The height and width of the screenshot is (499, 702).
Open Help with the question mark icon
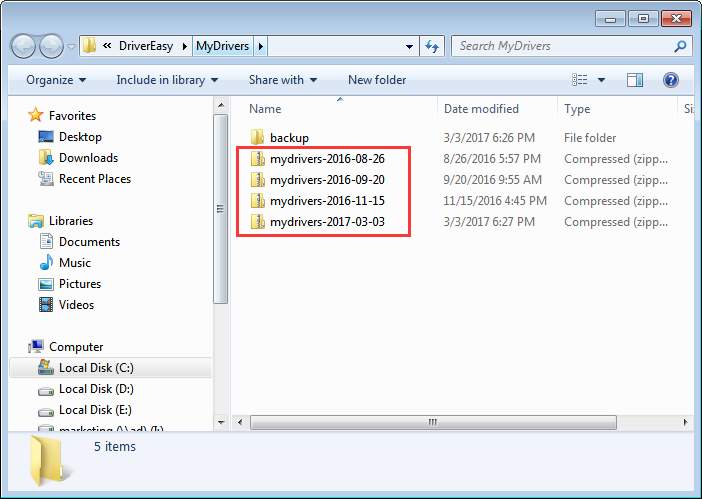click(x=671, y=80)
